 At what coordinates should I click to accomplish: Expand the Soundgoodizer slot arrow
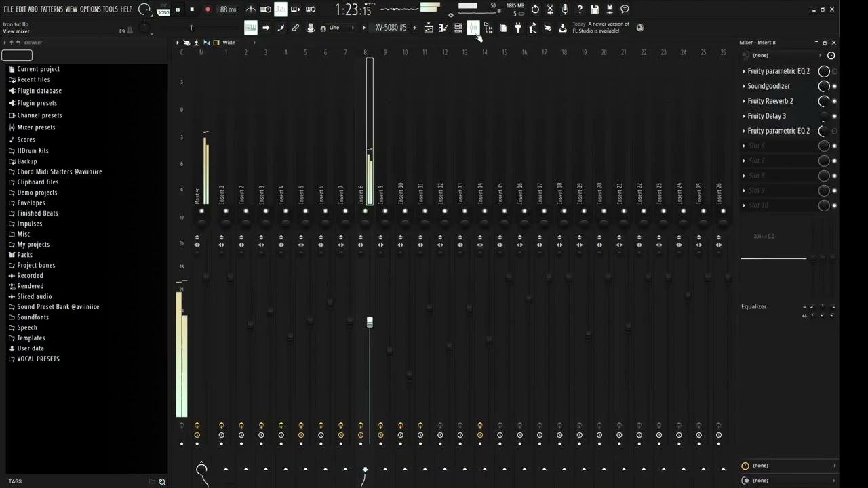tap(744, 86)
